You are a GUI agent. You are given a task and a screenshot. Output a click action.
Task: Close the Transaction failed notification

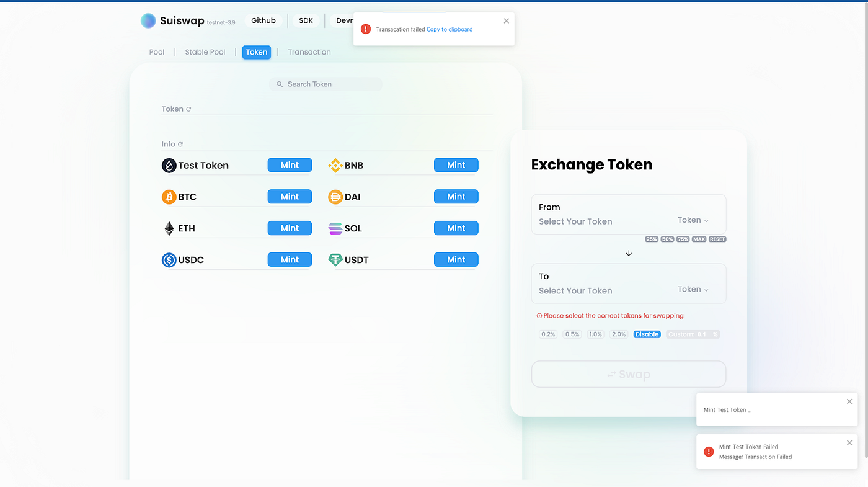coord(507,21)
